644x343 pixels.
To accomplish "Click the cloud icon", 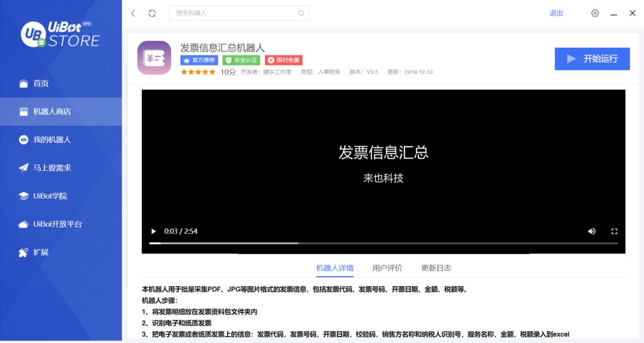I will click(23, 224).
